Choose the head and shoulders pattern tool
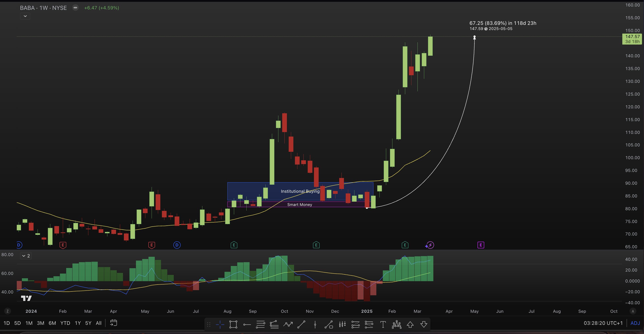Screen dimensions: 644x334 pos(396,325)
